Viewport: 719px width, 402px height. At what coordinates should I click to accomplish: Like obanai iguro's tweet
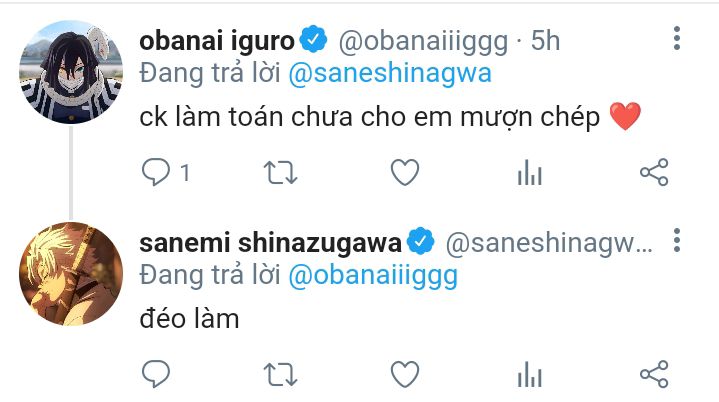click(x=404, y=173)
